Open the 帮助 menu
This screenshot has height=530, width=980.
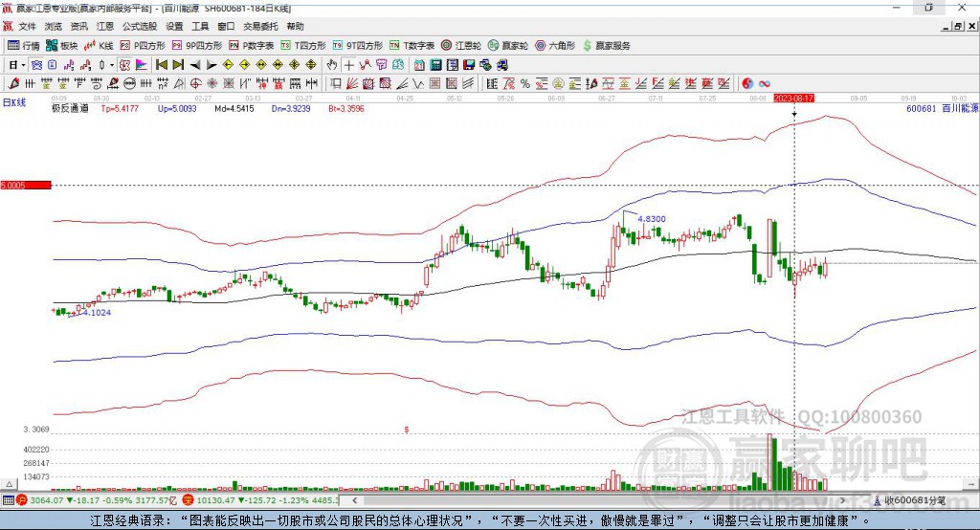(295, 26)
